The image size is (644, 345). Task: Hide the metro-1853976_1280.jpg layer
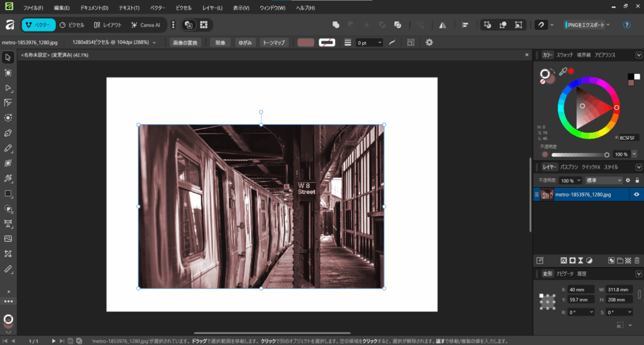coord(636,195)
